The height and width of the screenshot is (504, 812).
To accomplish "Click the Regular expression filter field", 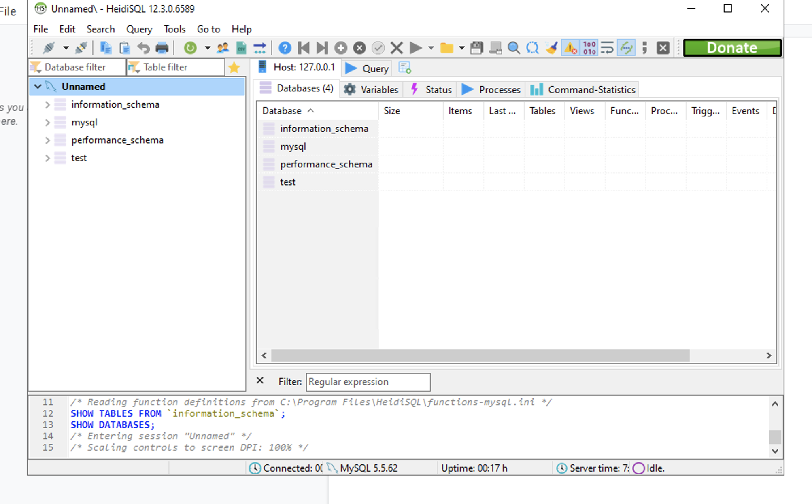I will click(368, 382).
